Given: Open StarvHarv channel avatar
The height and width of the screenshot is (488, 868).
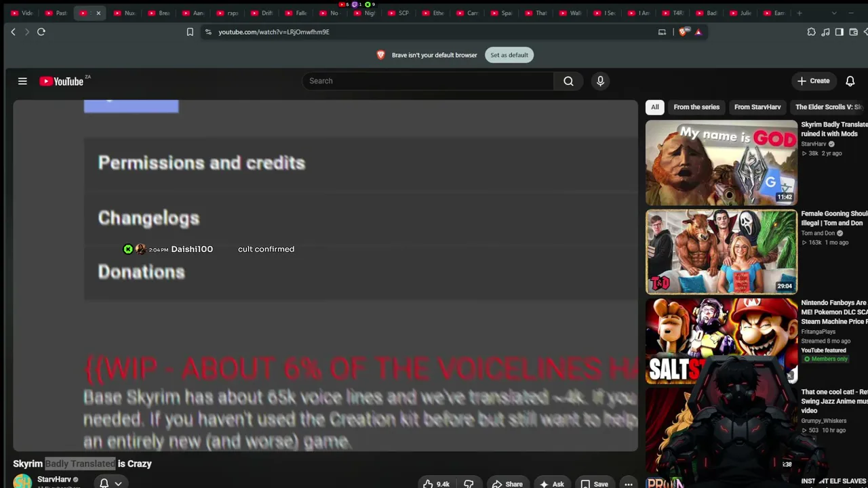Looking at the screenshot, I should pyautogui.click(x=22, y=482).
